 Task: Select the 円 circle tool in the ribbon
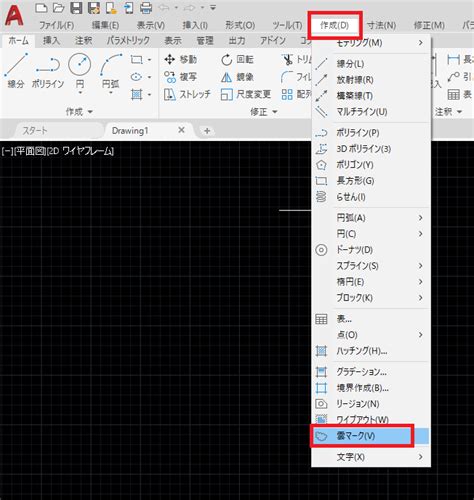coord(80,71)
